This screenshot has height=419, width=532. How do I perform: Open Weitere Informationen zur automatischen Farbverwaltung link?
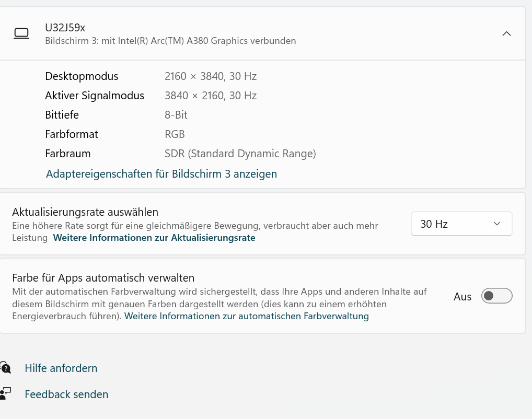246,316
